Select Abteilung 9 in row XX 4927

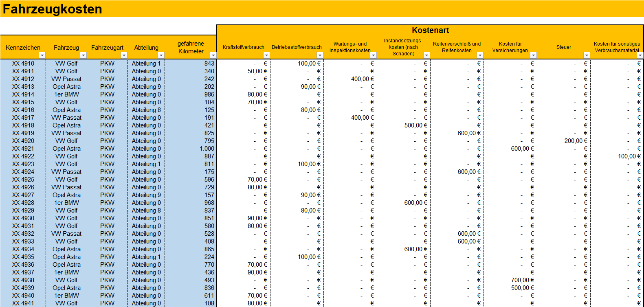point(146,195)
